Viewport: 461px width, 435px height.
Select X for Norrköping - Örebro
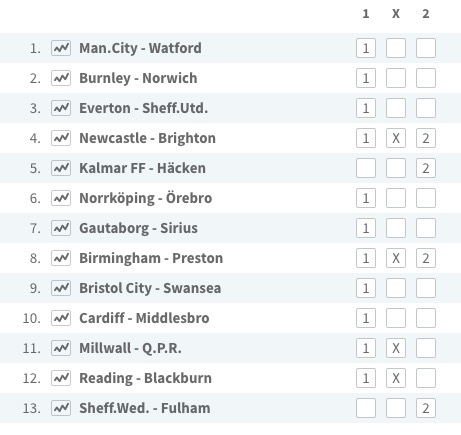396,198
